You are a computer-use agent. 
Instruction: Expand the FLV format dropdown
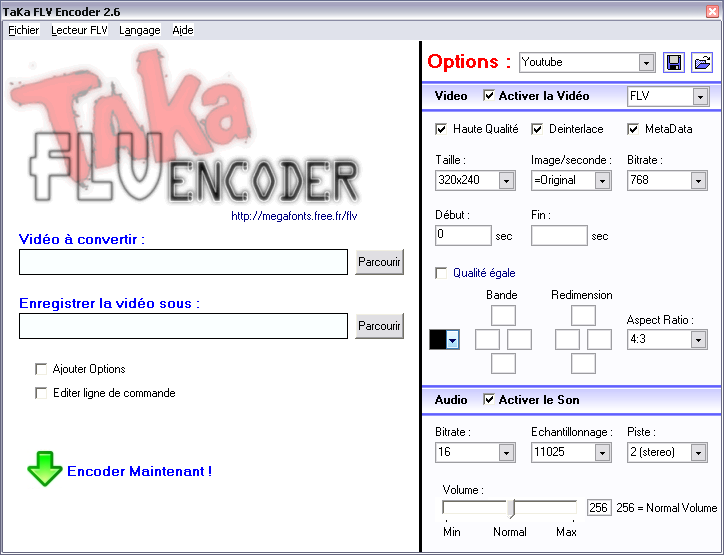700,97
